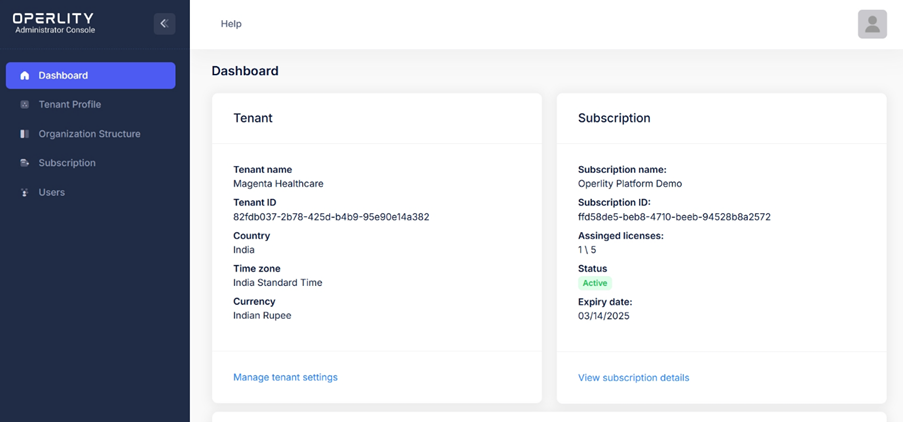Image resolution: width=903 pixels, height=422 pixels.
Task: Click the expiry date 03/14/2025
Action: coord(604,316)
